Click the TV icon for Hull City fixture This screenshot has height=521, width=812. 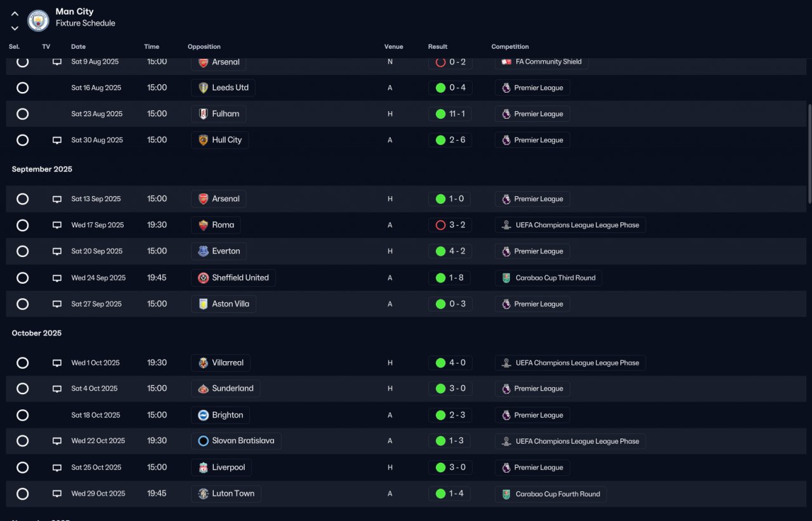click(x=57, y=140)
